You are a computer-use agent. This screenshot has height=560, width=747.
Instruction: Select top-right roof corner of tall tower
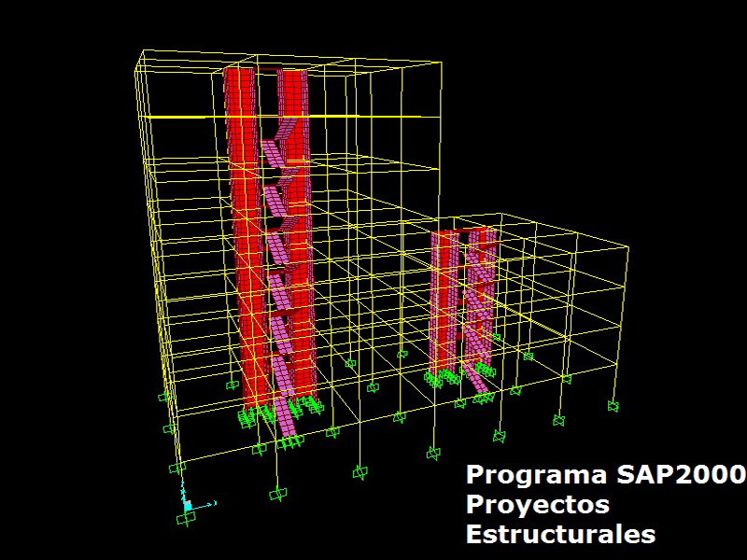(x=441, y=63)
